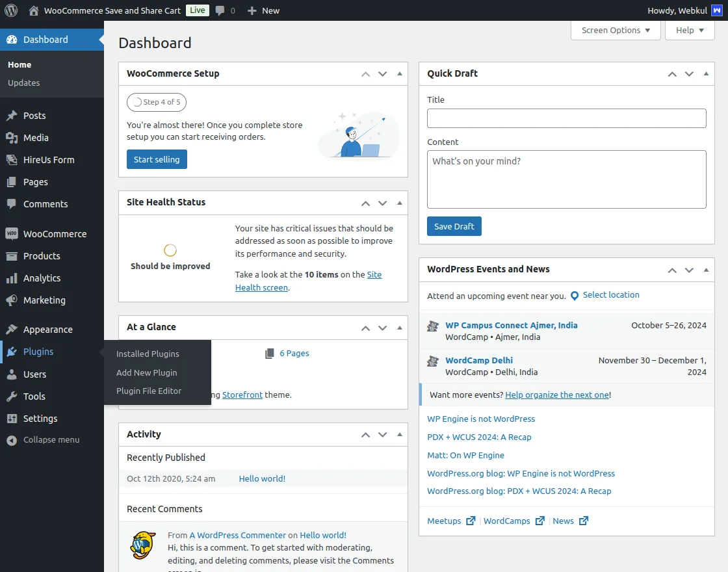This screenshot has width=728, height=572.
Task: Collapse the WordPress Events and News panel
Action: [x=706, y=269]
